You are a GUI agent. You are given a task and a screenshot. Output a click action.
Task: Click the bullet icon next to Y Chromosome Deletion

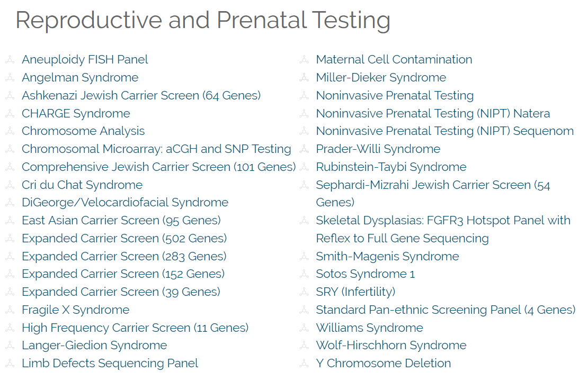[x=304, y=363]
